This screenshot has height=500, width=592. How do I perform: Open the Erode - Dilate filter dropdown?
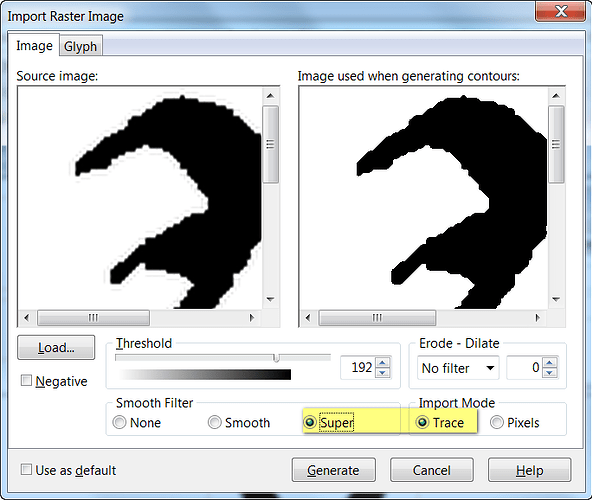[458, 367]
